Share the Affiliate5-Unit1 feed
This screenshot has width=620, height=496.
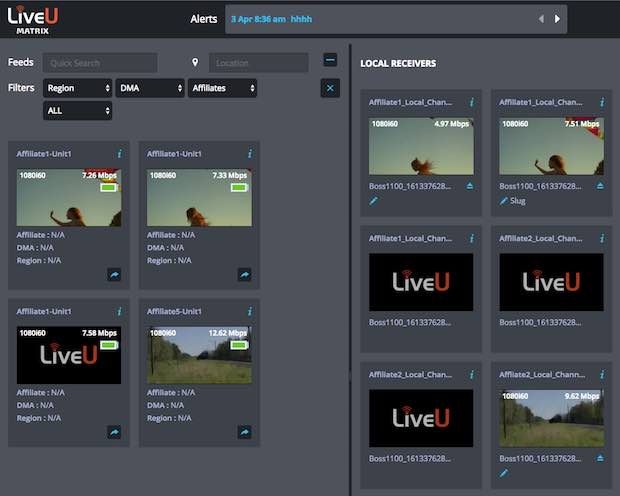point(244,432)
